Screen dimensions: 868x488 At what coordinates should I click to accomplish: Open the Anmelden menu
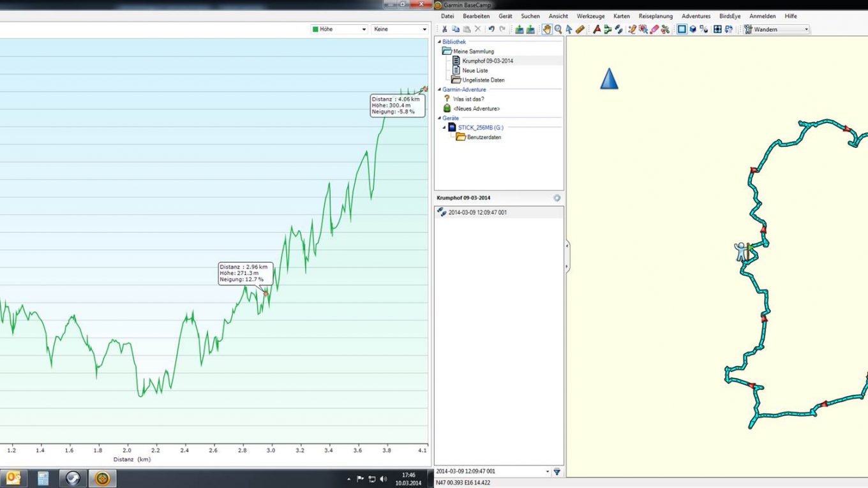pyautogui.click(x=763, y=16)
